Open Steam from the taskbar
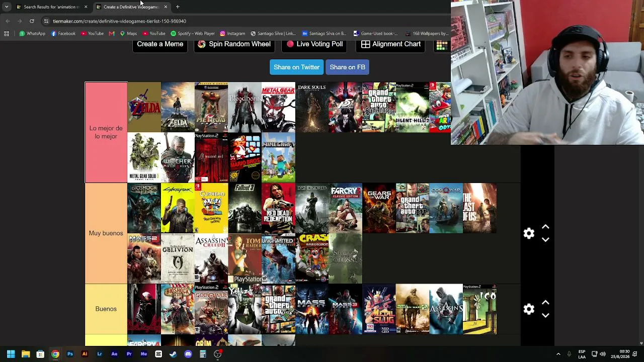The width and height of the screenshot is (644, 362). 173,354
